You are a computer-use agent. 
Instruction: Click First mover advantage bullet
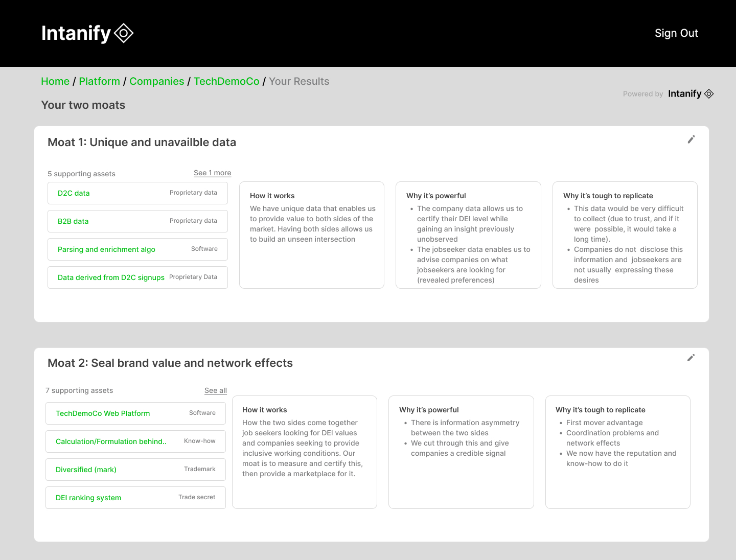605,423
